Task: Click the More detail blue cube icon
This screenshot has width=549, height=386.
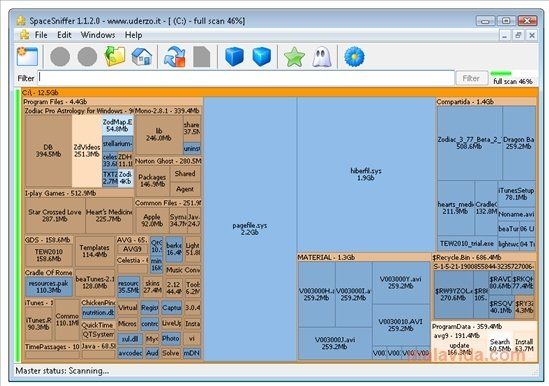Action: pos(262,56)
